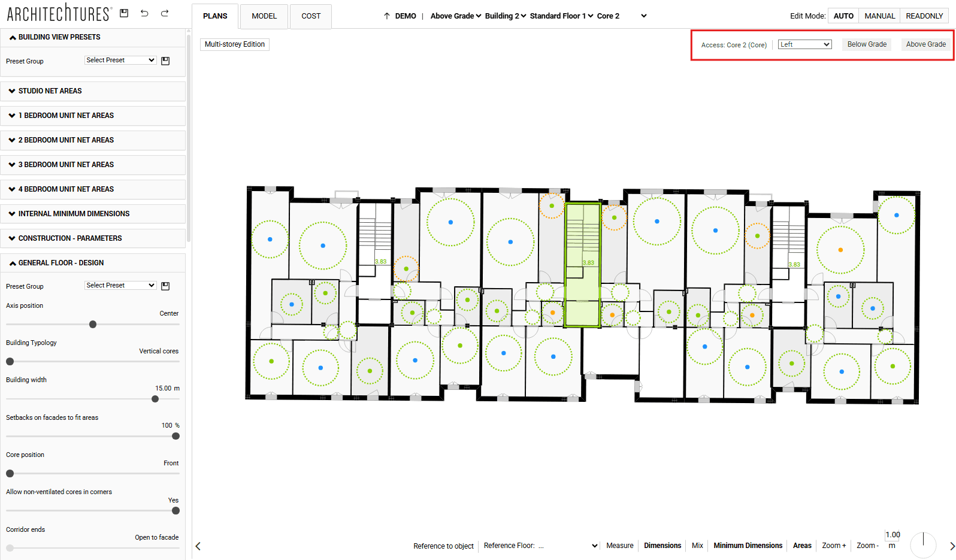Open the COST tab

point(311,16)
